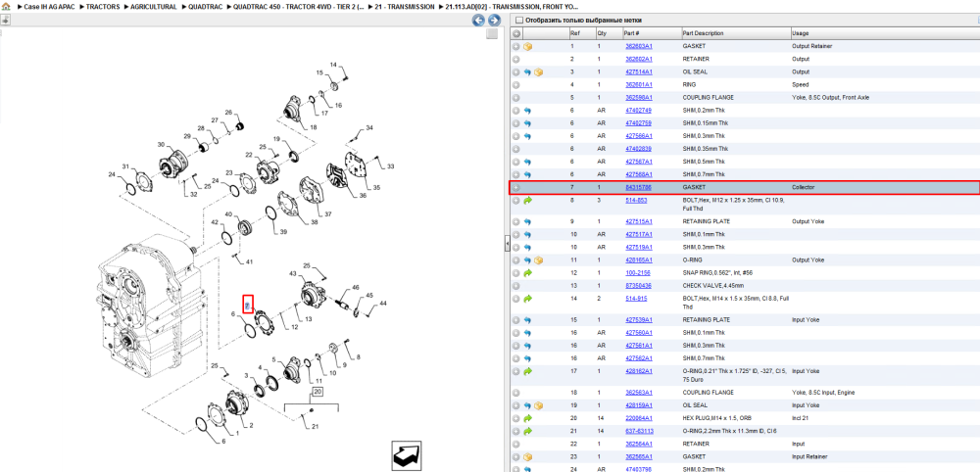Click blue supersession arrow on Output OIL SEAL row
980x472 pixels.
[x=527, y=71]
